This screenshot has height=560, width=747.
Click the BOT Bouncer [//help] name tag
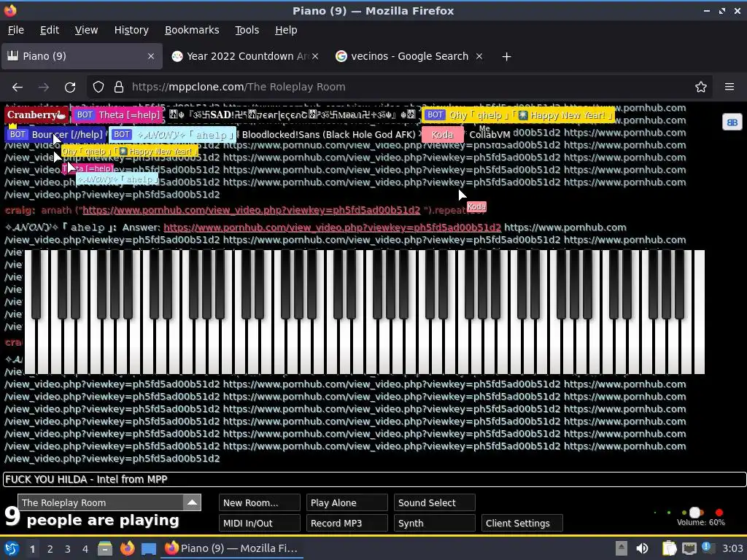click(x=55, y=135)
